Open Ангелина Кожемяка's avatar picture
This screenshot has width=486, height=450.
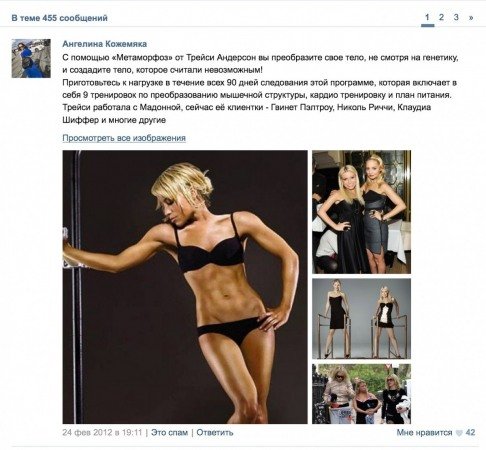pyautogui.click(x=31, y=58)
